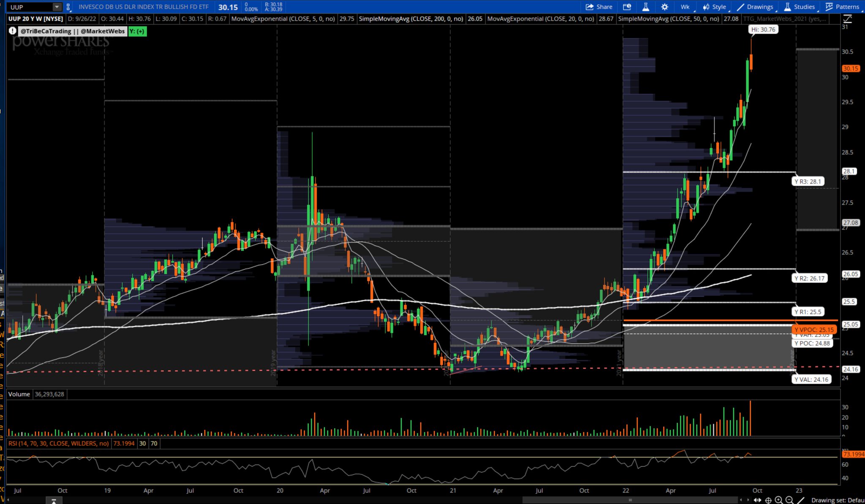Open the Studies beaker icon in top toolbar

pyautogui.click(x=645, y=7)
